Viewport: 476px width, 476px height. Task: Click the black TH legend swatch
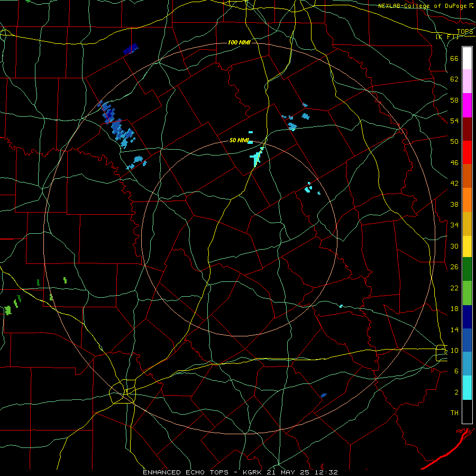tap(467, 411)
